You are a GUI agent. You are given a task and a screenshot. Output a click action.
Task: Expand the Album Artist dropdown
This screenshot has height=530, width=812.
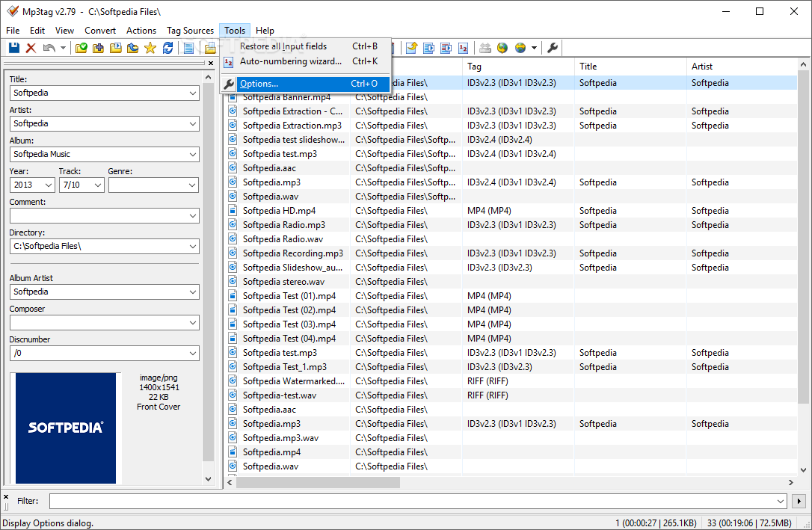click(x=193, y=292)
